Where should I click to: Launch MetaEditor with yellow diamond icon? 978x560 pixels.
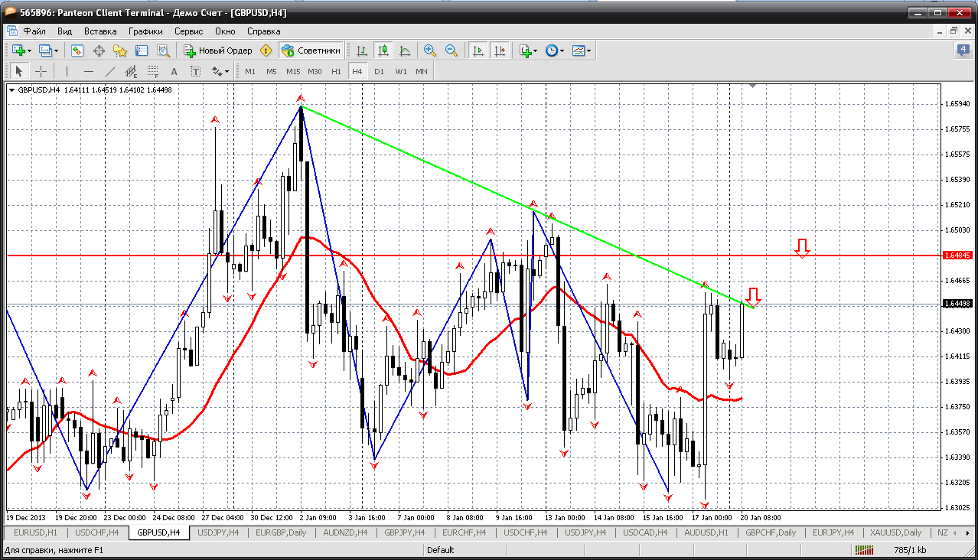click(266, 50)
